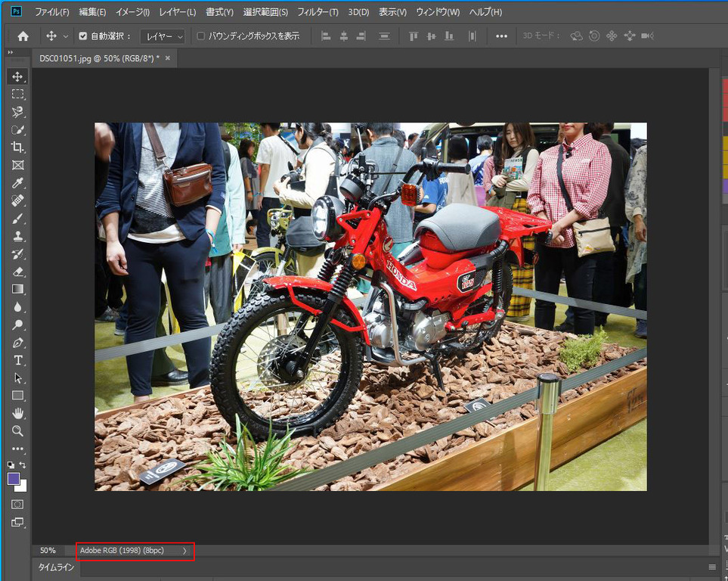The height and width of the screenshot is (581, 728).
Task: Click Align vertical centers icon
Action: (x=432, y=36)
